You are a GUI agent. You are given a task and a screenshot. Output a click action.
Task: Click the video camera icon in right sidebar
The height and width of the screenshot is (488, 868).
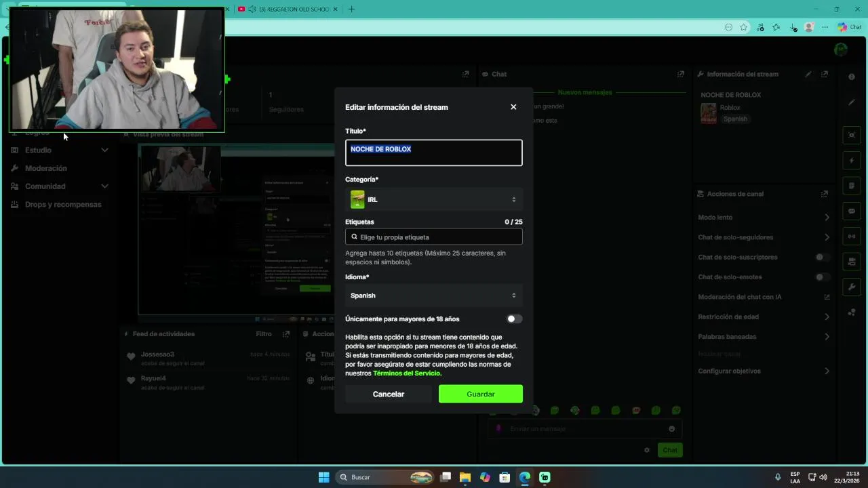tap(852, 262)
